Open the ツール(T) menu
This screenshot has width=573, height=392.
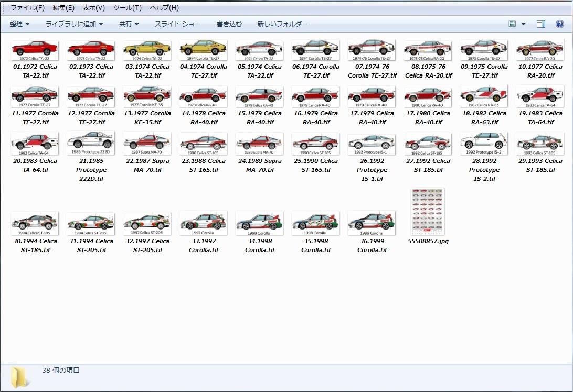127,8
